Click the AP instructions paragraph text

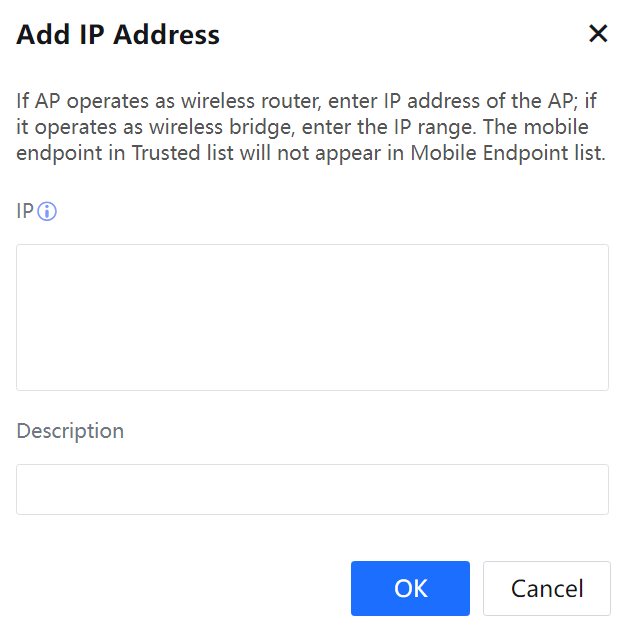tap(310, 128)
